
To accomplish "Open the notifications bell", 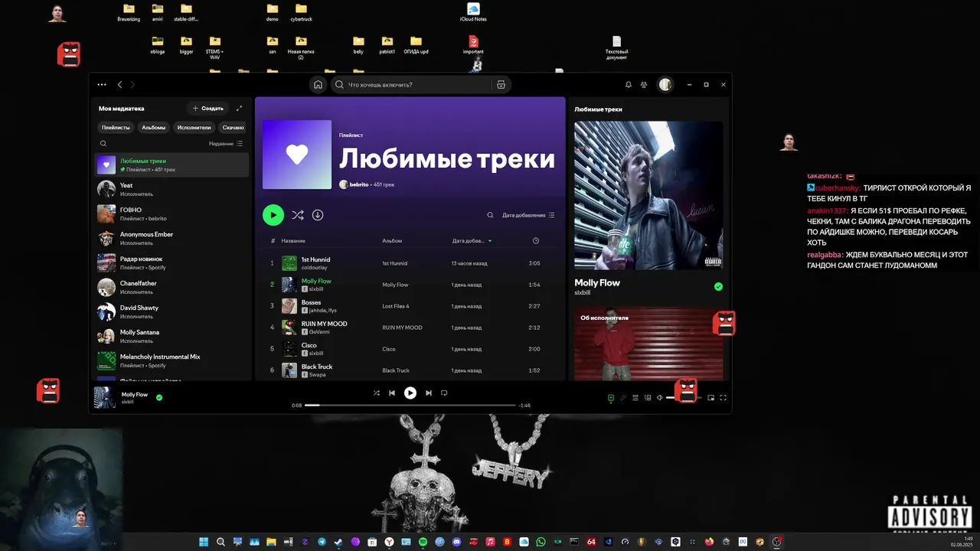I will tap(629, 85).
